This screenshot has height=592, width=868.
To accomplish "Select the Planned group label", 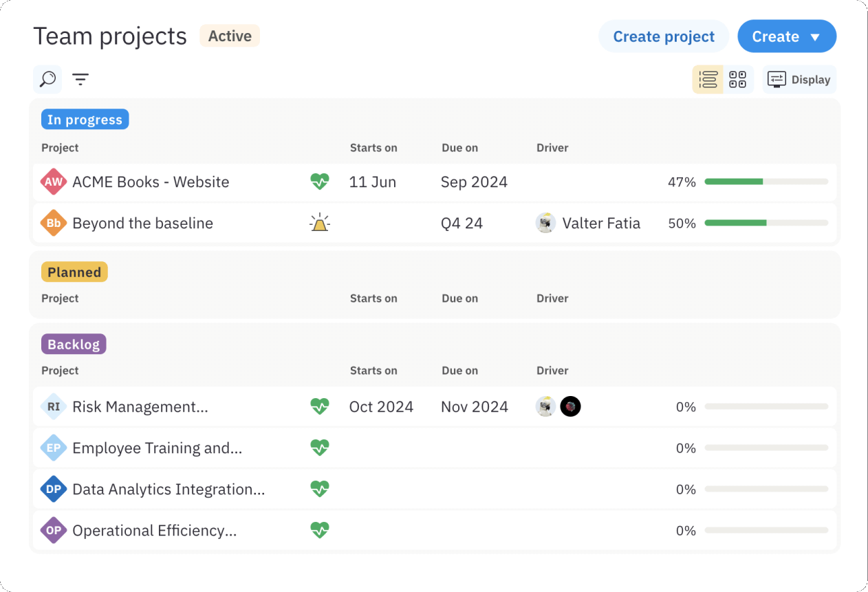I will (74, 272).
